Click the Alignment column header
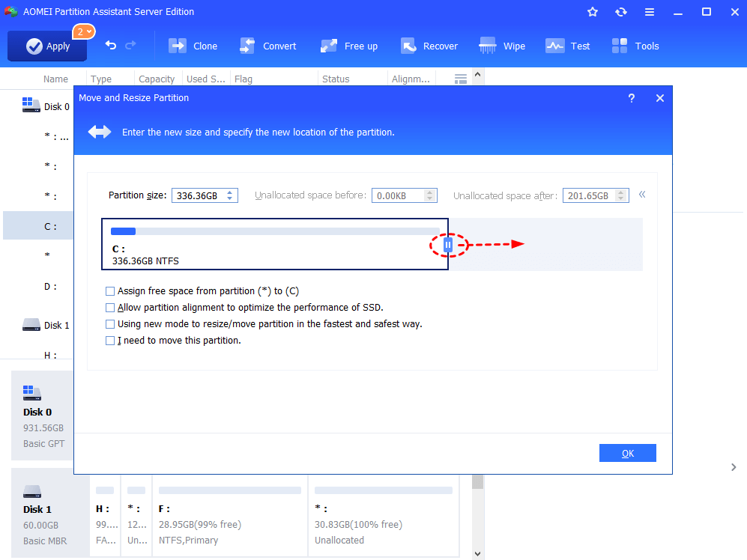The image size is (747, 560). 411,79
